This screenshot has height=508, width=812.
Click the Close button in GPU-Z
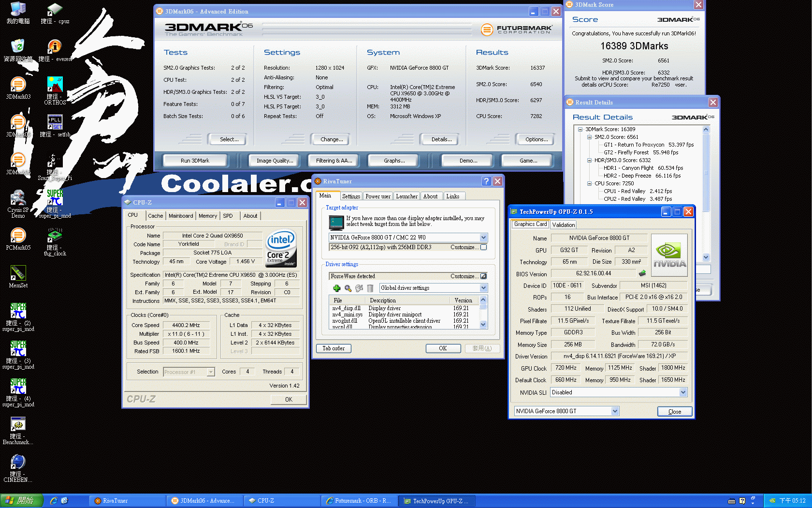[x=675, y=412]
